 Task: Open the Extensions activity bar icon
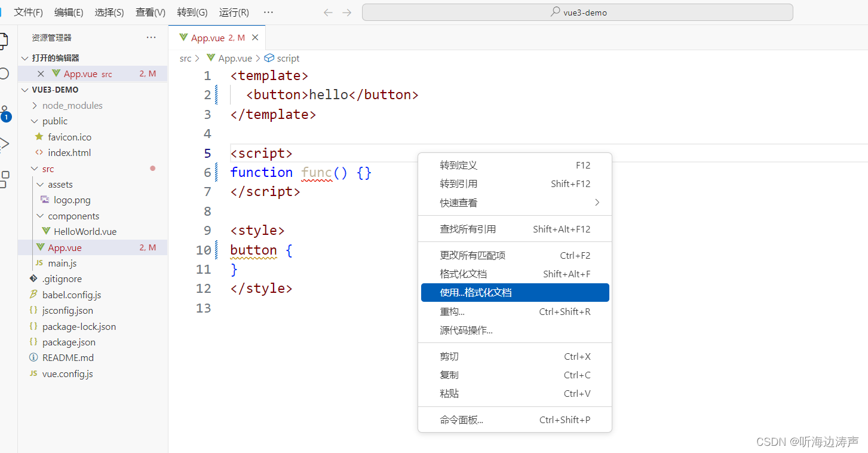coord(4,179)
